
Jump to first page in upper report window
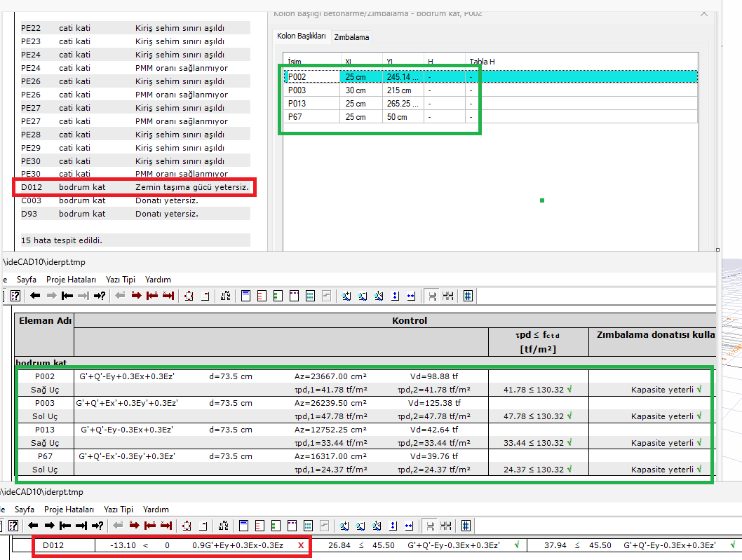coord(67,296)
